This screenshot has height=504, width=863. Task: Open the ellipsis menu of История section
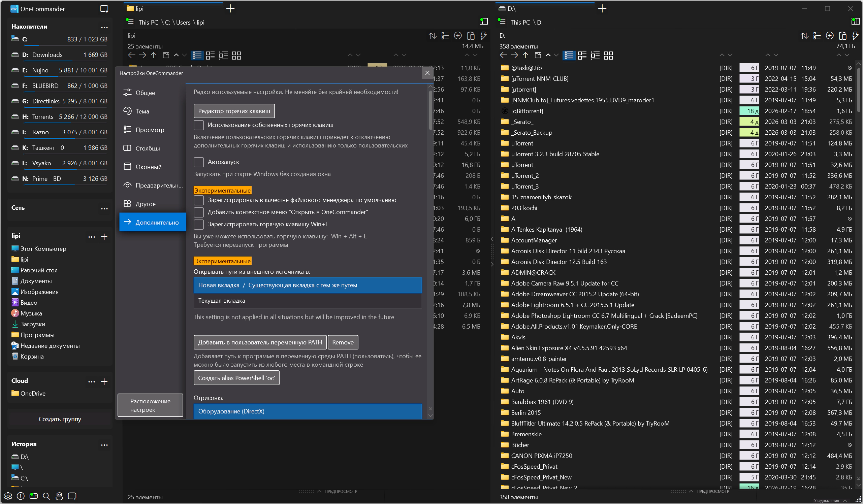[104, 444]
